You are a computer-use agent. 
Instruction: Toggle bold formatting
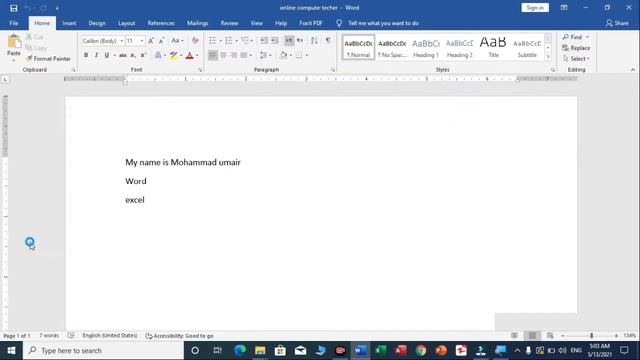point(86,55)
